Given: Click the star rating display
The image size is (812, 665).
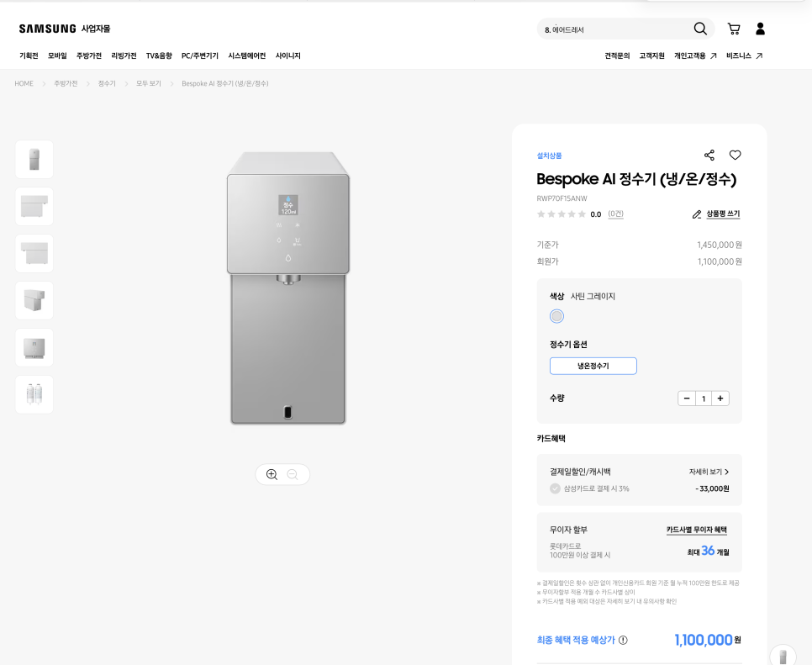Looking at the screenshot, I should click(562, 214).
